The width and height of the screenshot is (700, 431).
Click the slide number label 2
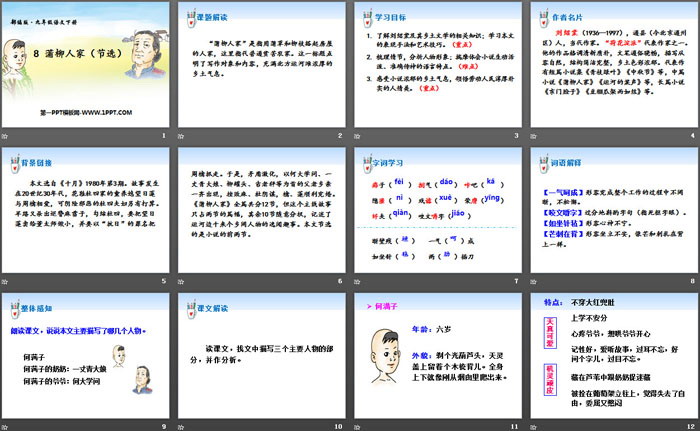(x=340, y=135)
